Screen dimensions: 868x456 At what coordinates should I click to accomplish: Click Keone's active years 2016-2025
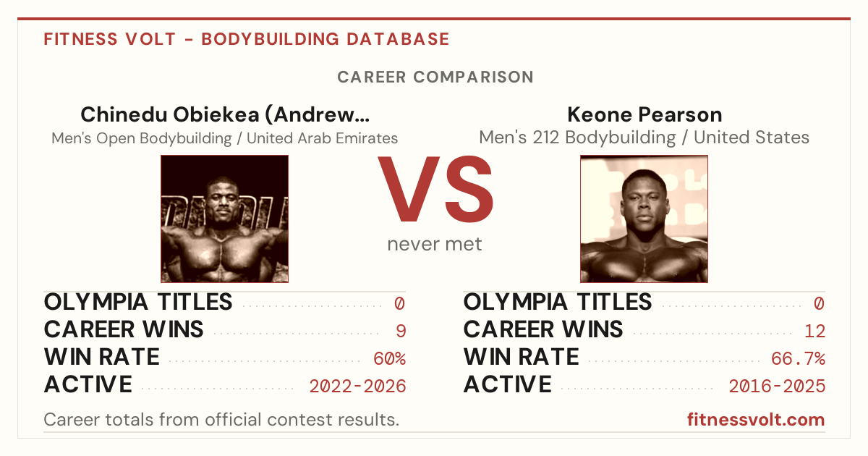[x=777, y=387]
